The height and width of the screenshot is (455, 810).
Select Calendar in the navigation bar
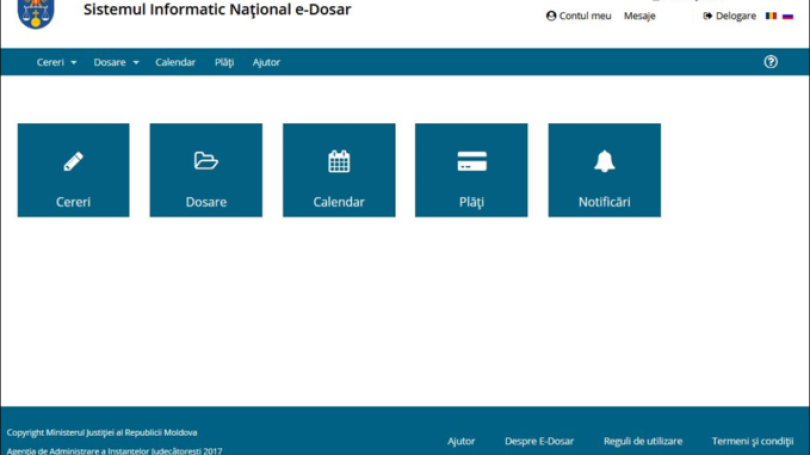click(x=176, y=62)
